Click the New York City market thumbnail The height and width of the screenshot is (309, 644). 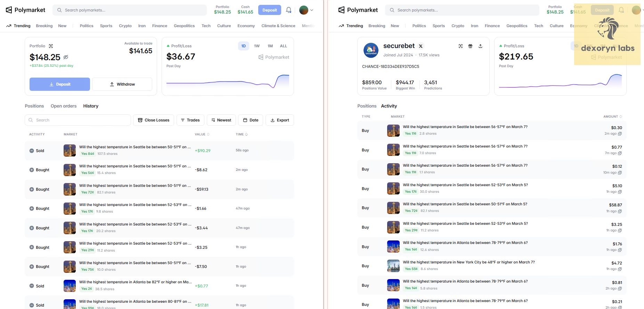point(393,266)
